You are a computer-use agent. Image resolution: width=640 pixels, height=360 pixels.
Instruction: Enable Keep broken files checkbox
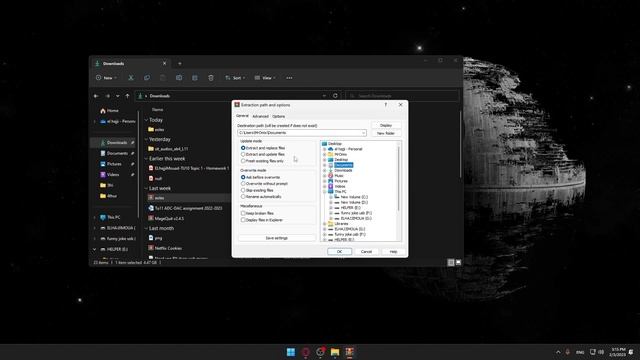pos(243,213)
